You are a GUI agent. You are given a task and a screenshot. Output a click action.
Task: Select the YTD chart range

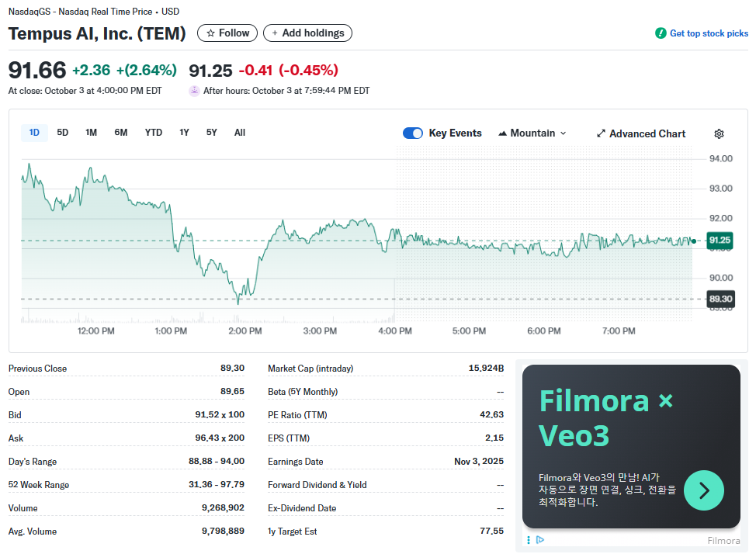tap(154, 133)
